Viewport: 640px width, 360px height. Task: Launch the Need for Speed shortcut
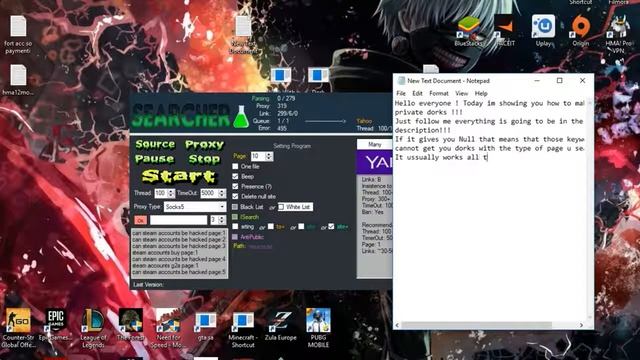coord(168,328)
